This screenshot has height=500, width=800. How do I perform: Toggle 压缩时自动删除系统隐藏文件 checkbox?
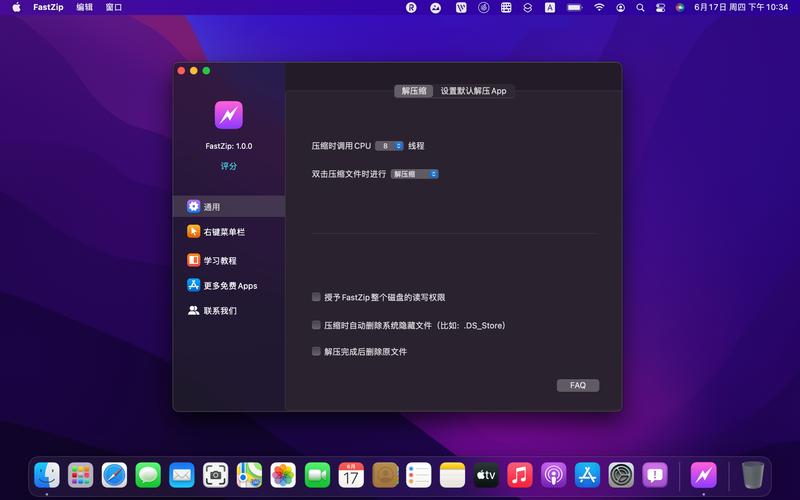(x=316, y=324)
